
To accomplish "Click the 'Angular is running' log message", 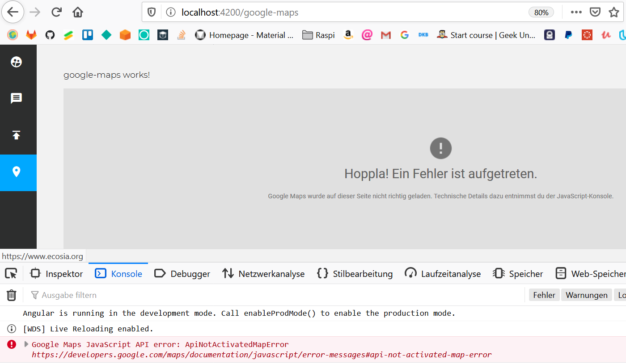I will (x=239, y=313).
